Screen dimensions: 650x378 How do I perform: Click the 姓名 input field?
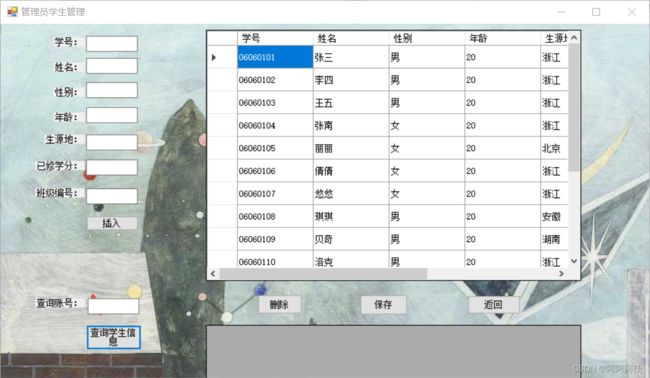click(112, 66)
